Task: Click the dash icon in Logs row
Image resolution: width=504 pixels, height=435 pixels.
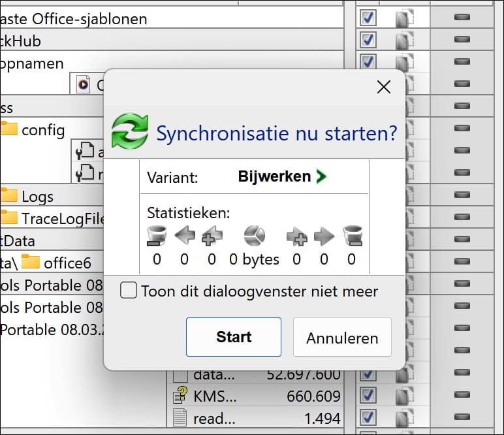Action: pyautogui.click(x=462, y=195)
